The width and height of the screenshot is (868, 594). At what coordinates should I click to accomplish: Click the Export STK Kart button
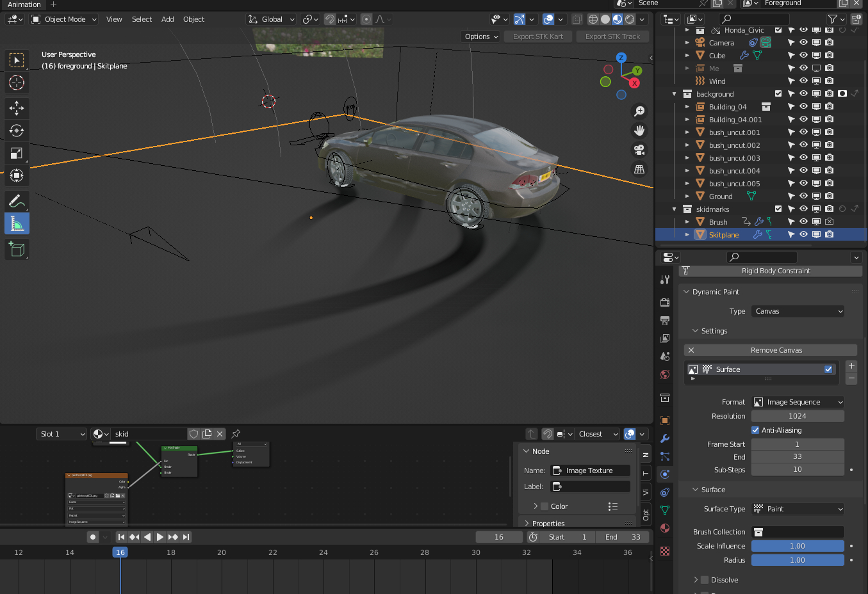(537, 36)
